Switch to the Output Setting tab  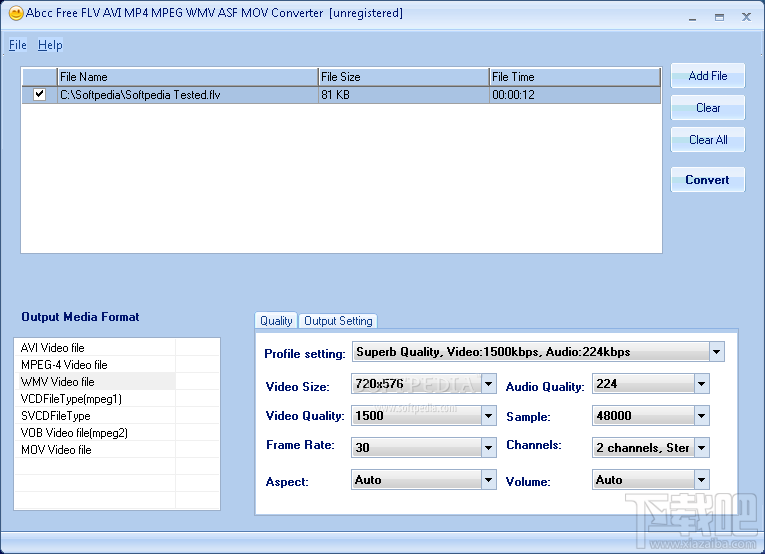click(x=338, y=321)
